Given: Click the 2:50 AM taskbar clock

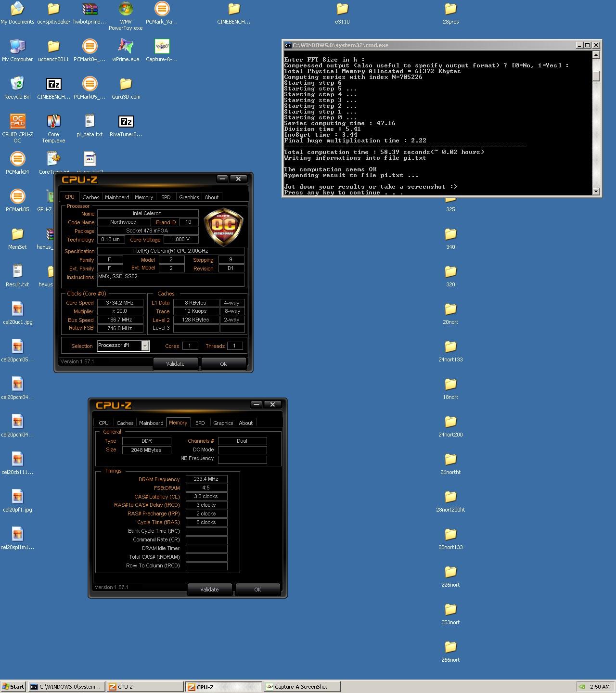Looking at the screenshot, I should click(x=600, y=687).
